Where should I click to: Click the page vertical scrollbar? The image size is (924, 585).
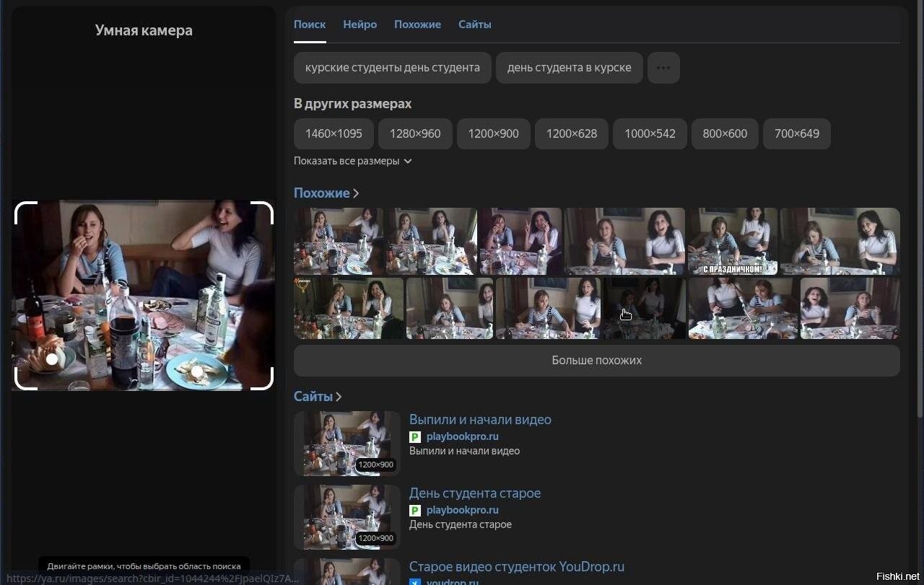point(920,209)
